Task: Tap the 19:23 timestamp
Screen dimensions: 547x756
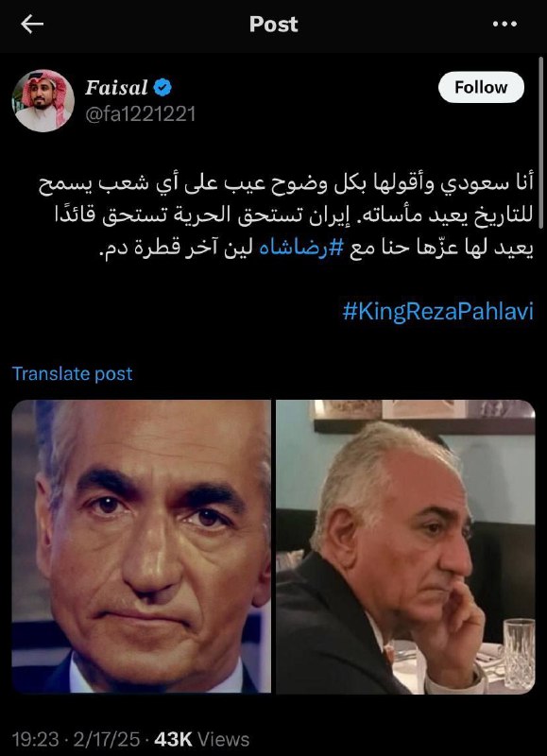Action: pyautogui.click(x=35, y=739)
